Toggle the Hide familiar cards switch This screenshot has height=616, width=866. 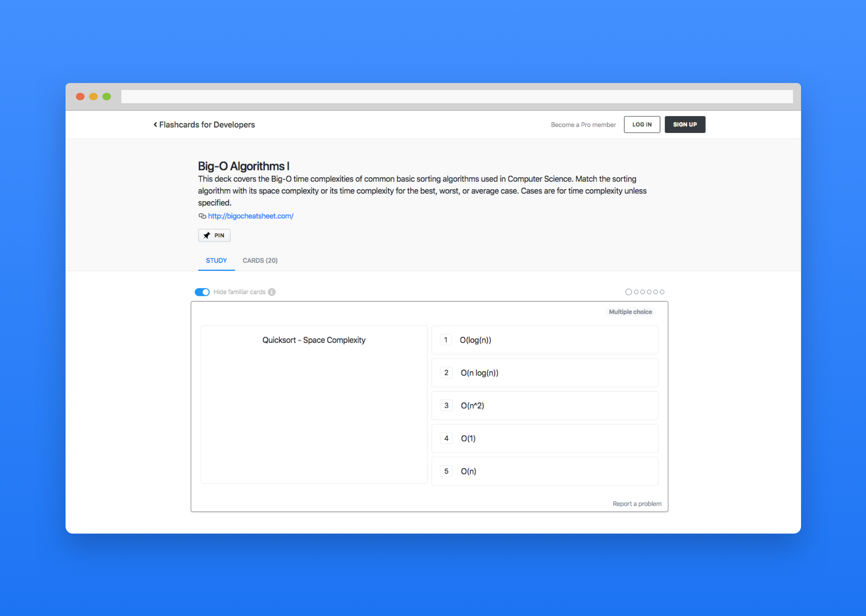202,292
